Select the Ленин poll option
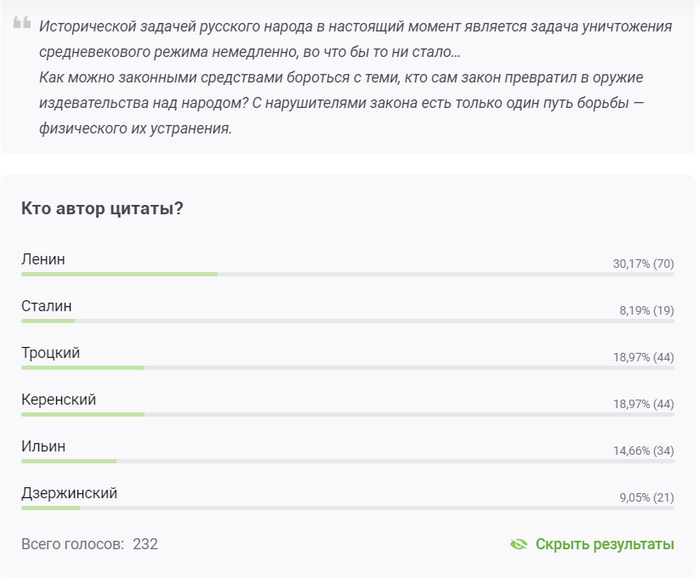 [x=43, y=259]
